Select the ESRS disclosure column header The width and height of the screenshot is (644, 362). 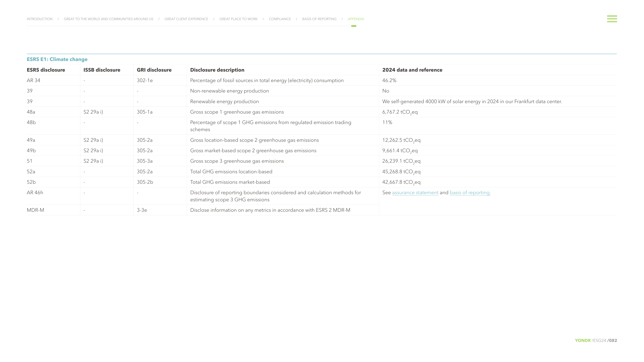coord(46,70)
